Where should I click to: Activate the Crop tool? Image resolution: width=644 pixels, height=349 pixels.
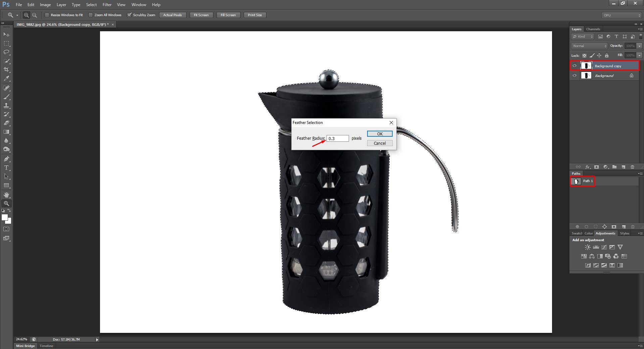(x=6, y=70)
